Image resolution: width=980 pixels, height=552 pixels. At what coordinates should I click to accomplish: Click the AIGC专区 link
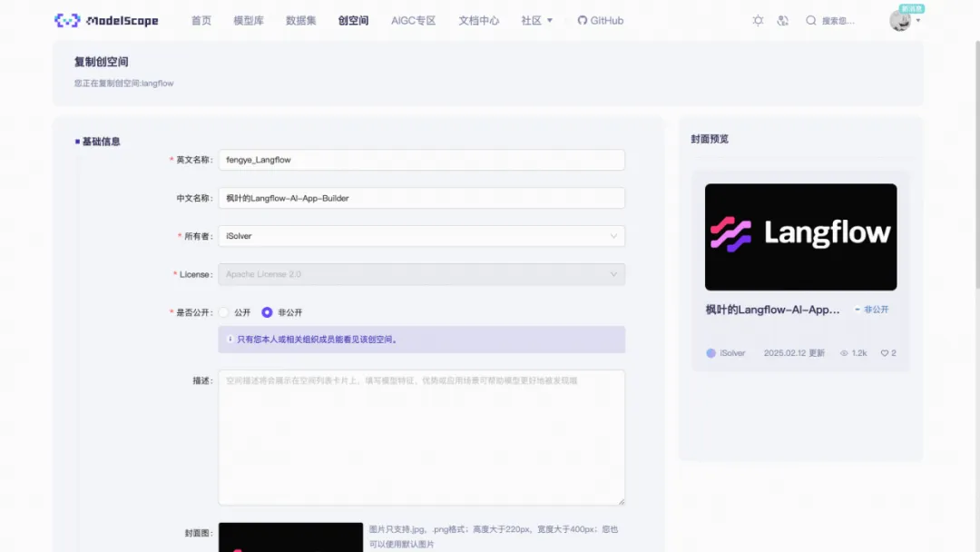pyautogui.click(x=414, y=20)
